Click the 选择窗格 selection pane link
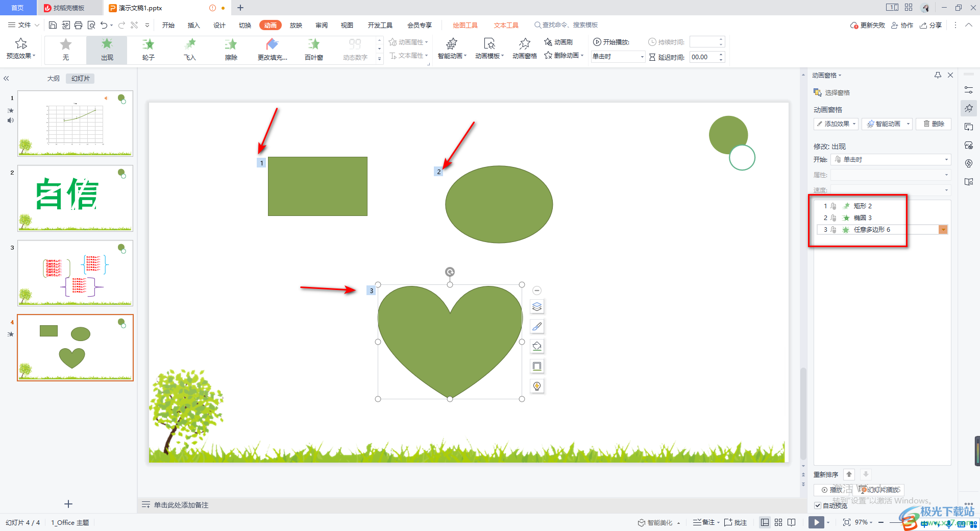The width and height of the screenshot is (980, 531). tap(831, 92)
